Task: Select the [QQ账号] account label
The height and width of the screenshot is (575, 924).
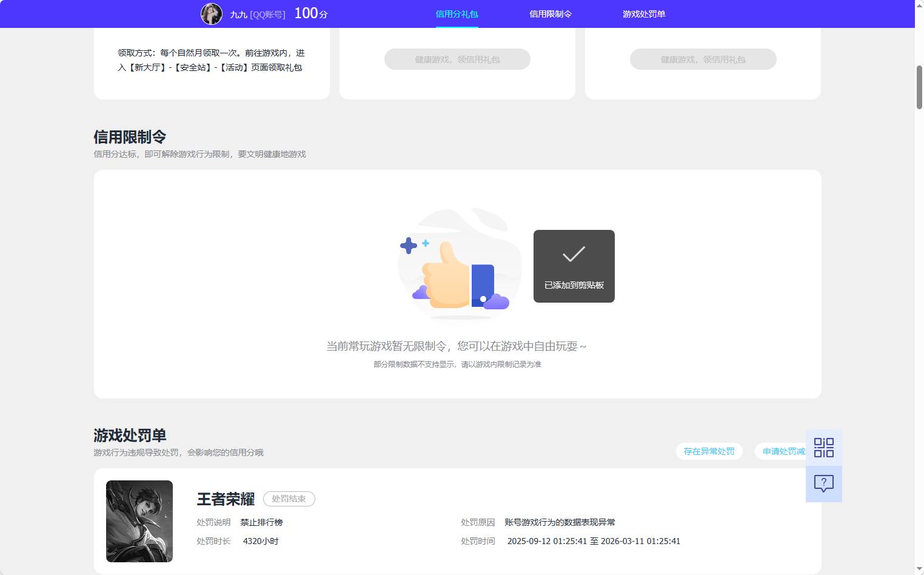Action: tap(269, 14)
